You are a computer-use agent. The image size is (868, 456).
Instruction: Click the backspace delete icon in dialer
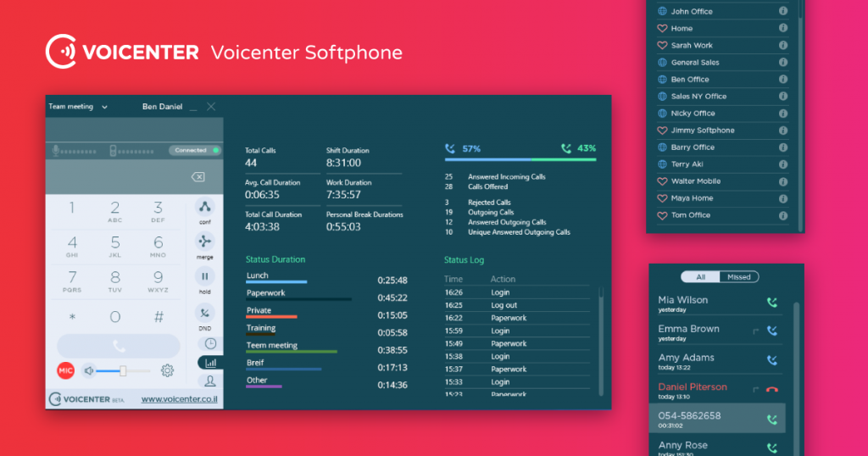pyautogui.click(x=198, y=176)
